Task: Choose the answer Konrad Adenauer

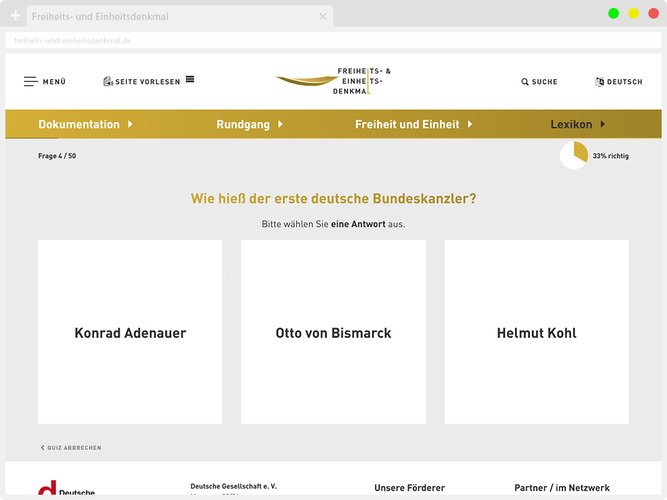Action: [130, 332]
